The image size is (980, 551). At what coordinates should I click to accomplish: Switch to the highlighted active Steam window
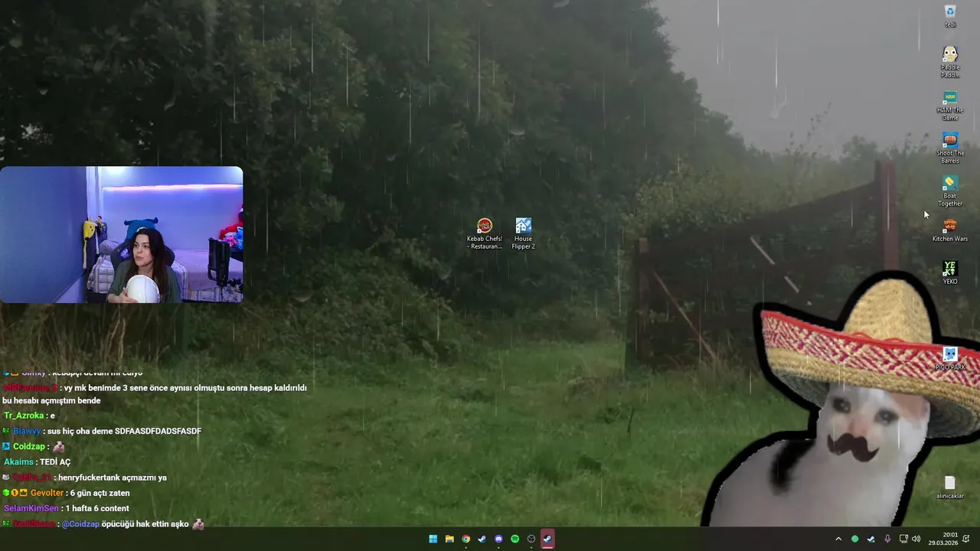click(547, 539)
